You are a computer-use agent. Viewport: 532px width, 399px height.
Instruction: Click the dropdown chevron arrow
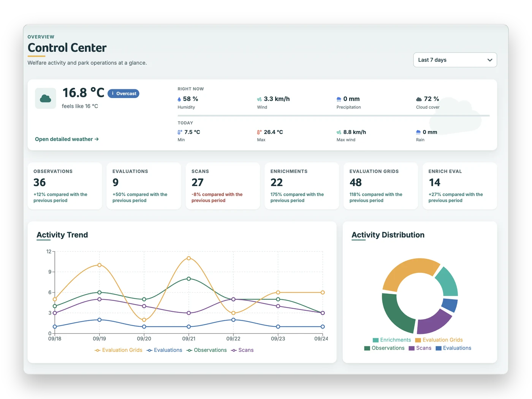point(489,60)
